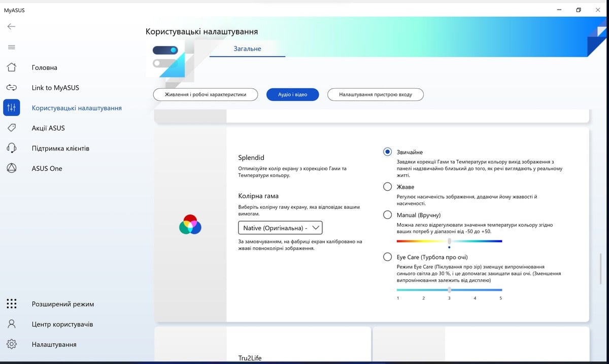Go to Головна in the sidebar
Image resolution: width=609 pixels, height=364 pixels.
pos(45,67)
